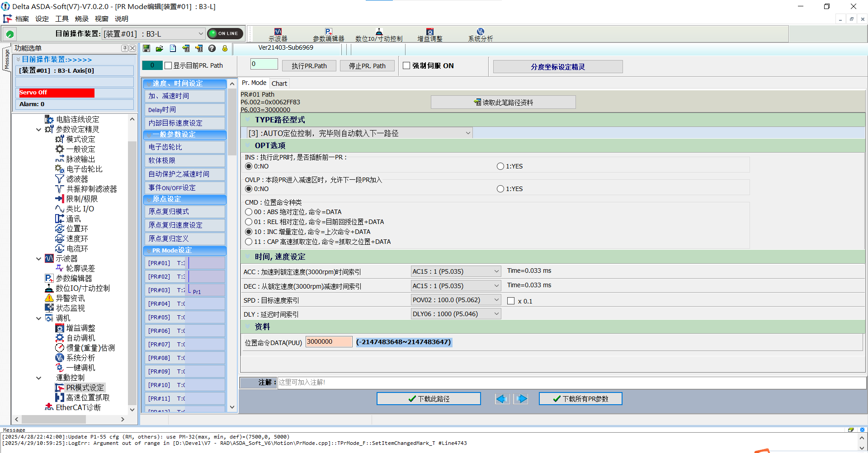Viewport: 868px width, 453px height.
Task: Launch 数位IO/寸动控制 jog control
Action: point(380,34)
